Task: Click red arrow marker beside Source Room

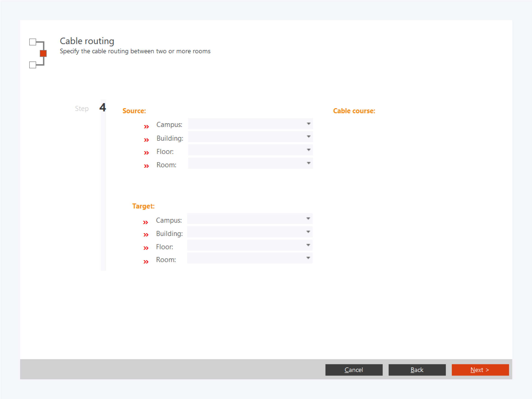Action: [x=146, y=166]
